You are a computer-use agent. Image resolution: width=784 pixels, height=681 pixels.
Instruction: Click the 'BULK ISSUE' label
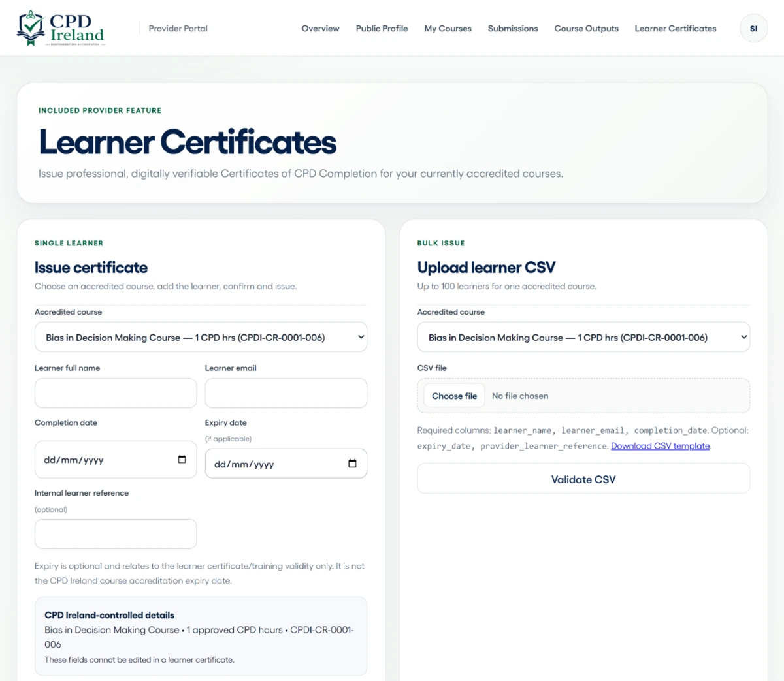(x=441, y=243)
